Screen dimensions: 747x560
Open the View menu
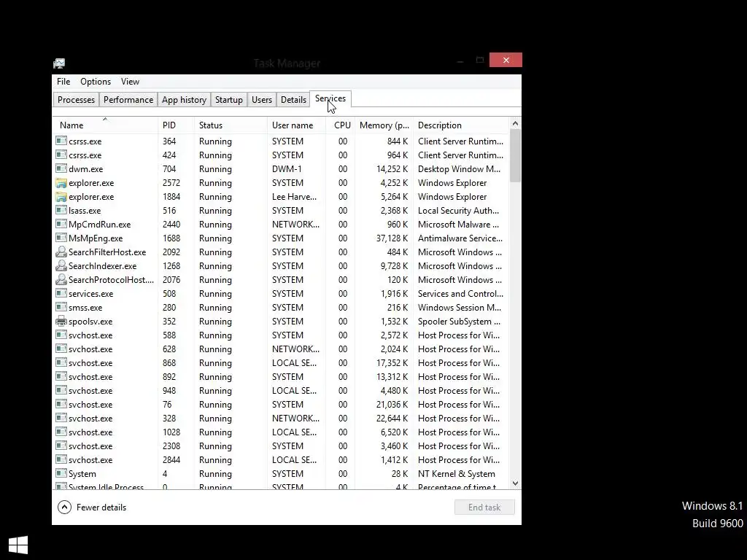(130, 82)
